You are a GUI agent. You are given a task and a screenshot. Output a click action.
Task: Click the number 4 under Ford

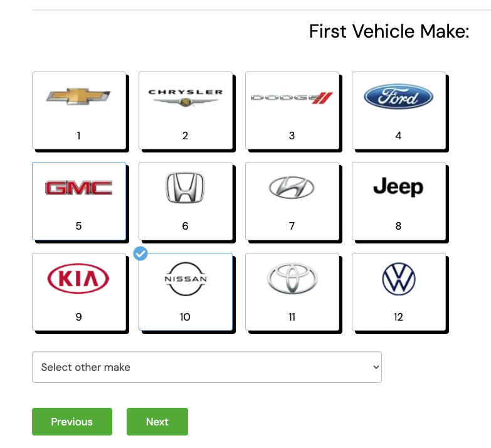tap(398, 136)
